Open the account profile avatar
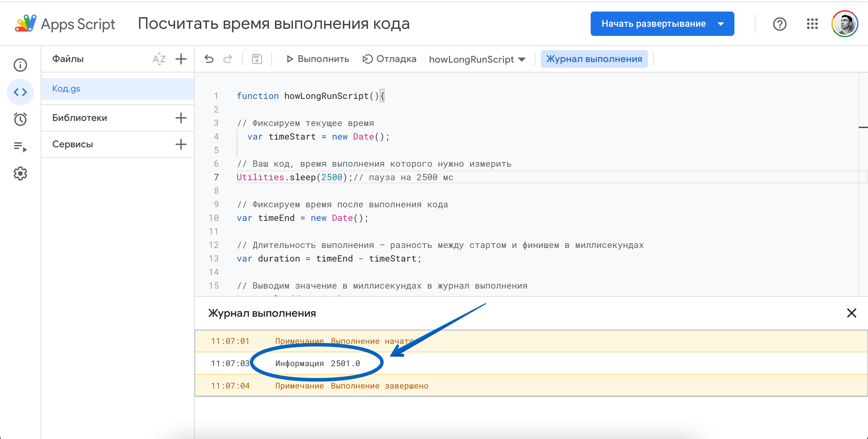The height and width of the screenshot is (439, 868). (x=845, y=24)
